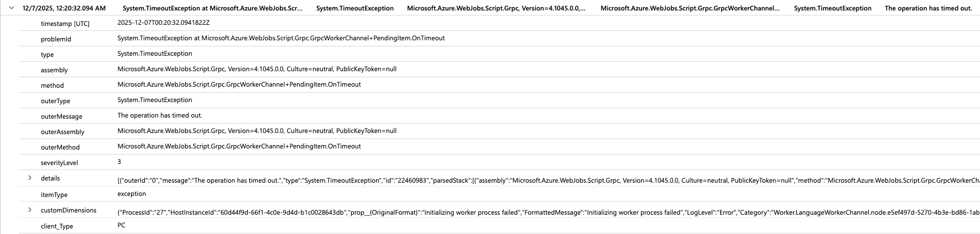Click the type field label

[48, 55]
